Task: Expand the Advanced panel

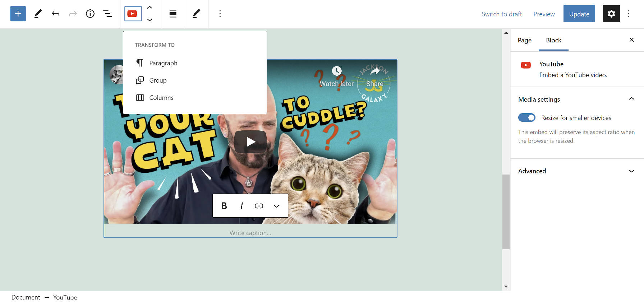Action: 577,171
